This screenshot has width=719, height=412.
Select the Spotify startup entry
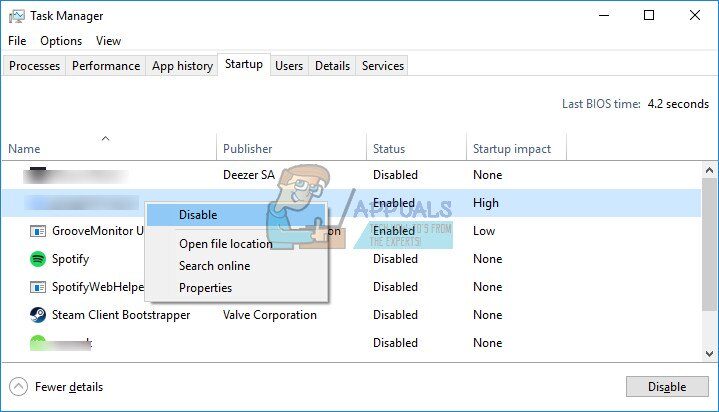[351, 259]
